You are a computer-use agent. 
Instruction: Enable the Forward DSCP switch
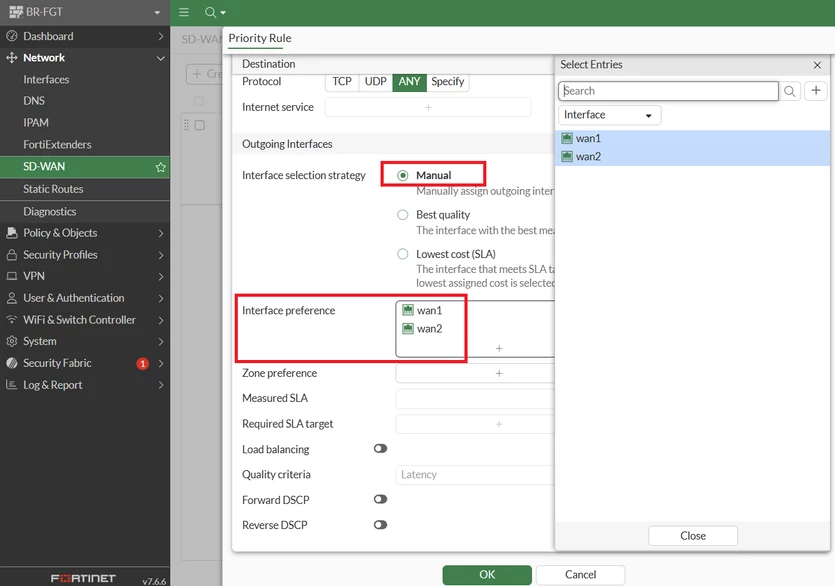(380, 499)
